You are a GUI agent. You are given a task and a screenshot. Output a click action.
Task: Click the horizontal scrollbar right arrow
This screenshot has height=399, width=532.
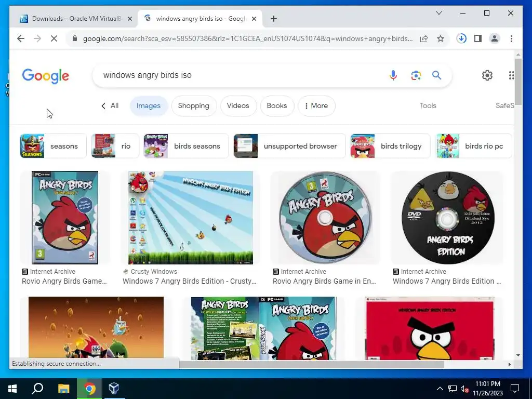point(509,364)
